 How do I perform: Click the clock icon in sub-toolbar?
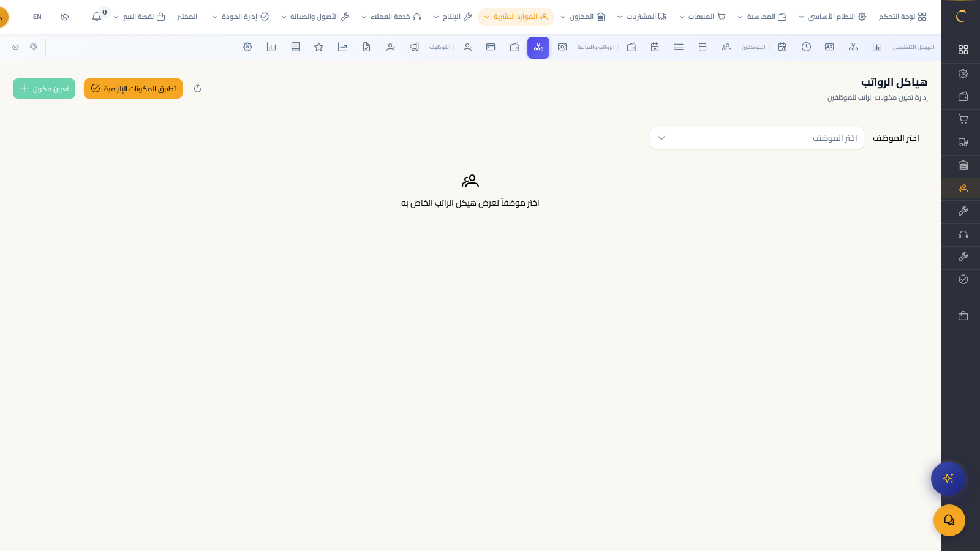click(806, 47)
